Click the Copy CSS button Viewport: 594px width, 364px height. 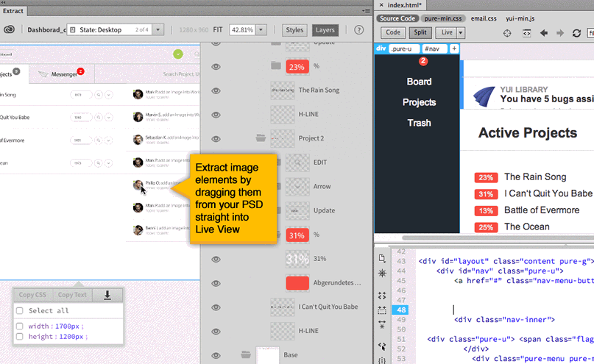coord(32,295)
